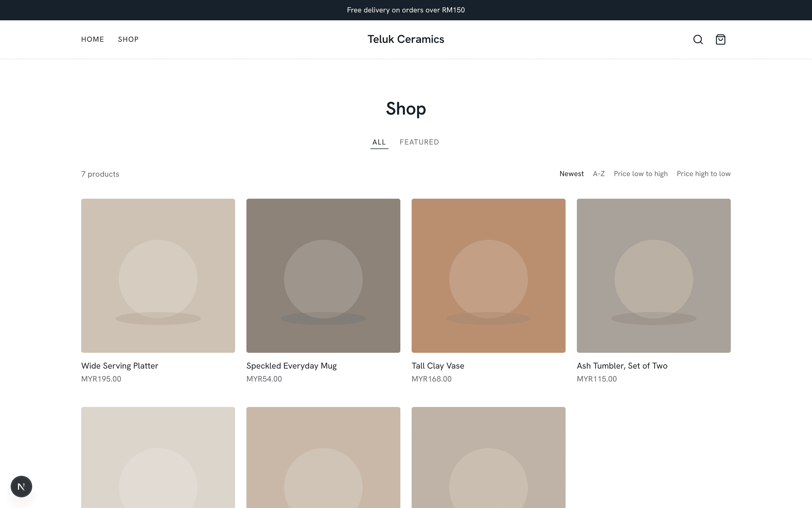Viewport: 812px width, 508px height.
Task: Click the MYR54.00 price text
Action: click(x=264, y=379)
